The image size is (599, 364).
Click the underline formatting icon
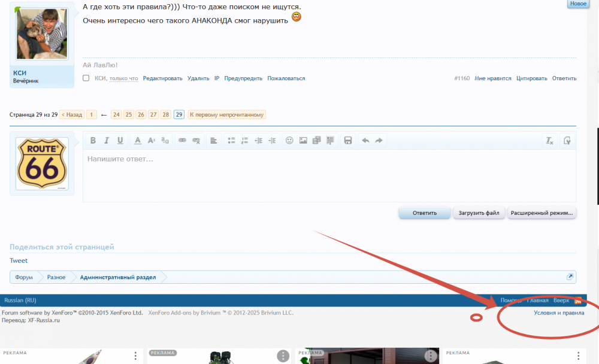click(120, 141)
